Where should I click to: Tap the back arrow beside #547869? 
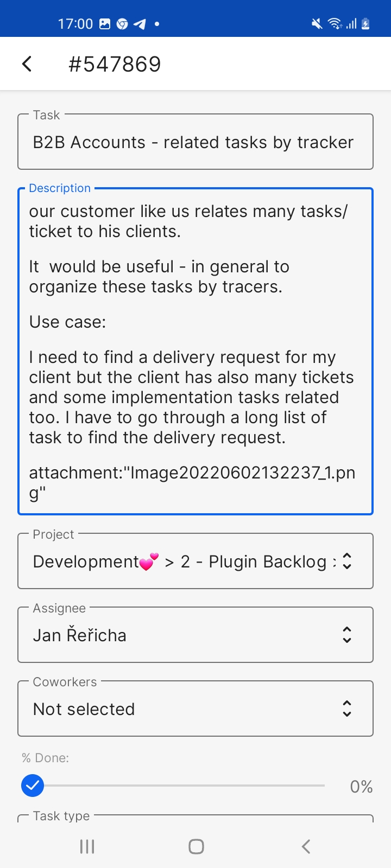click(x=27, y=64)
